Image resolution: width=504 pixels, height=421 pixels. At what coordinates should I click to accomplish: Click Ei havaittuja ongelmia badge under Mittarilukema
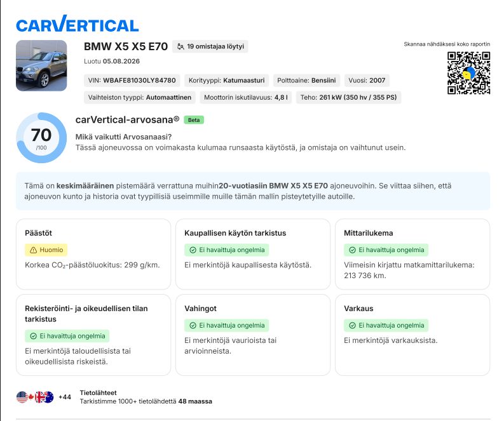(x=386, y=250)
